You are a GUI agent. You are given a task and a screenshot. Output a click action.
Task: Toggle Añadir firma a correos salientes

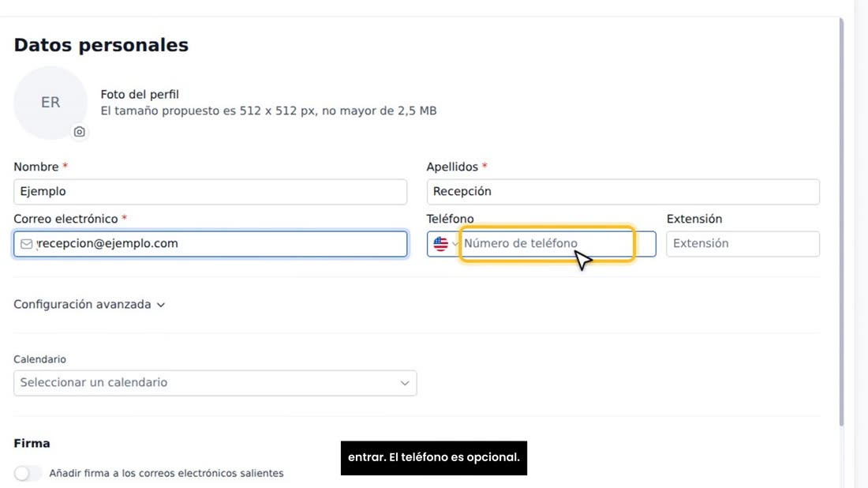pos(28,473)
